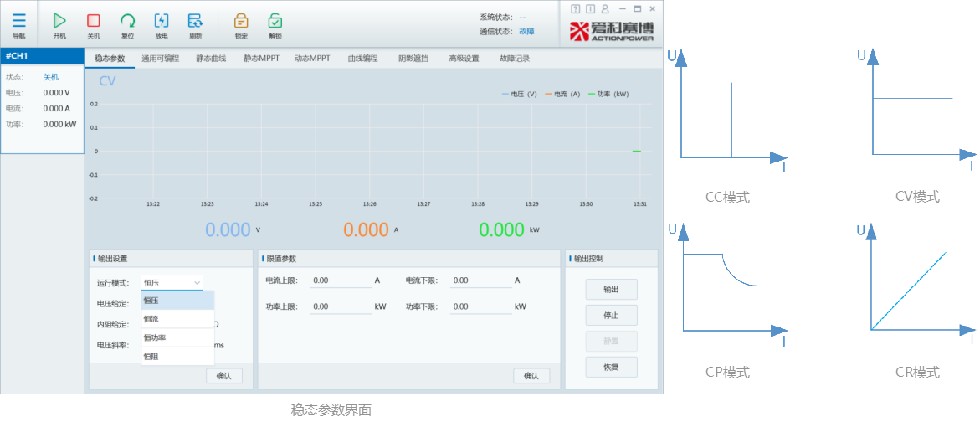Focus the 功率上限 input field
Viewport: 980px width, 422px height.
point(341,307)
